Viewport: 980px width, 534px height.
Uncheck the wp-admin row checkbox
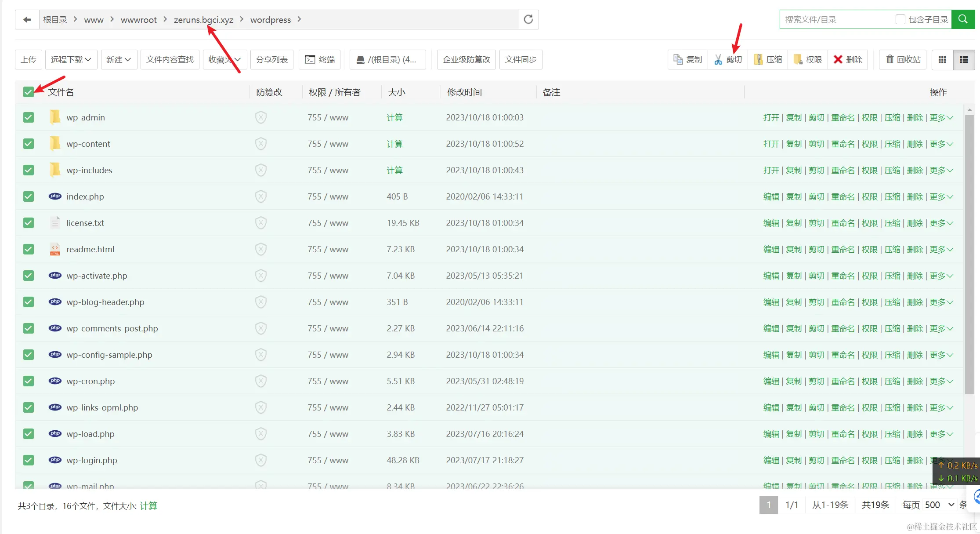coord(29,117)
